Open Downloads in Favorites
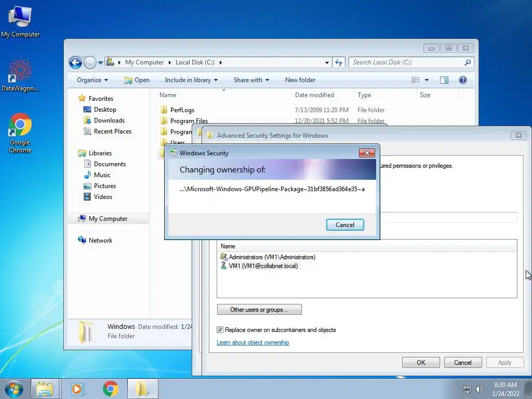This screenshot has height=399, width=532. (109, 121)
